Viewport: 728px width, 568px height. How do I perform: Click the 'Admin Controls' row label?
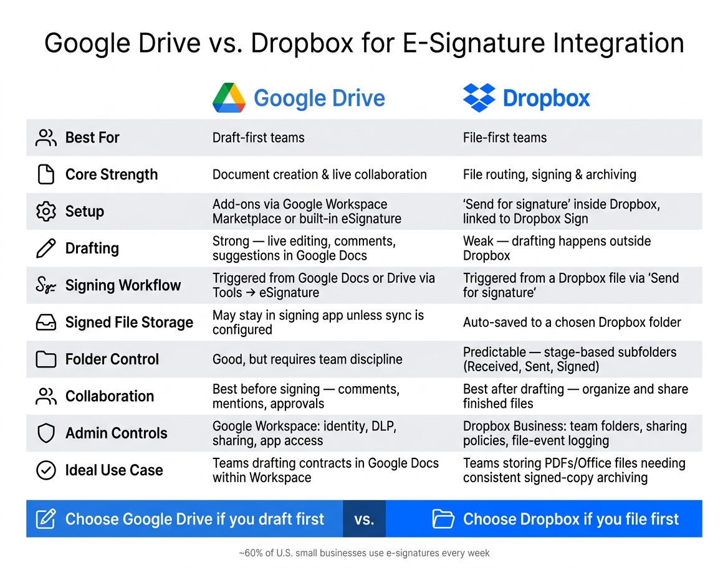click(116, 433)
